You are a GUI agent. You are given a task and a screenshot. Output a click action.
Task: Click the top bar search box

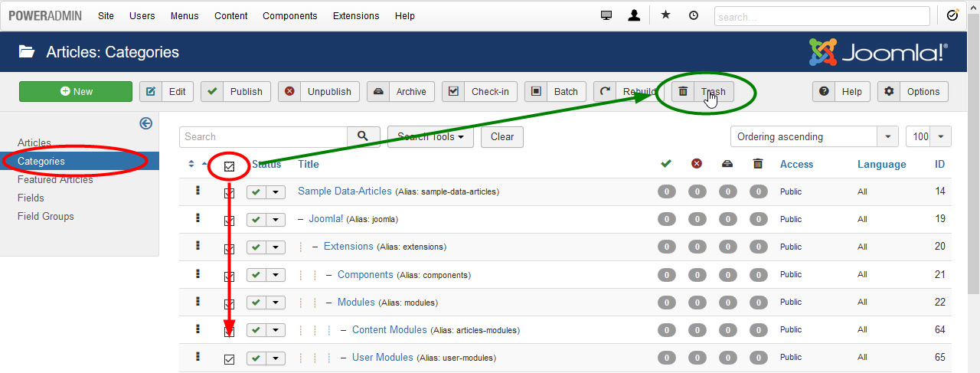pyautogui.click(x=822, y=16)
